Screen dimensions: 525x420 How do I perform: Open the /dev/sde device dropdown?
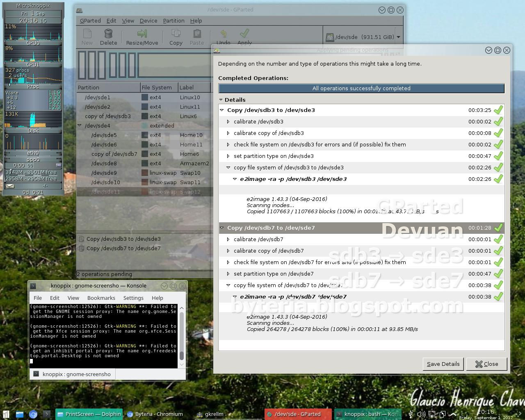(397, 37)
